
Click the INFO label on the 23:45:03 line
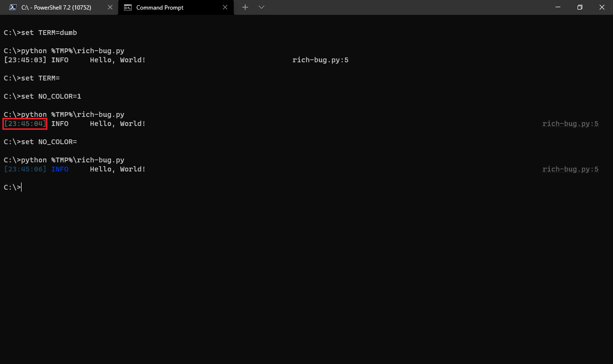coord(60,60)
